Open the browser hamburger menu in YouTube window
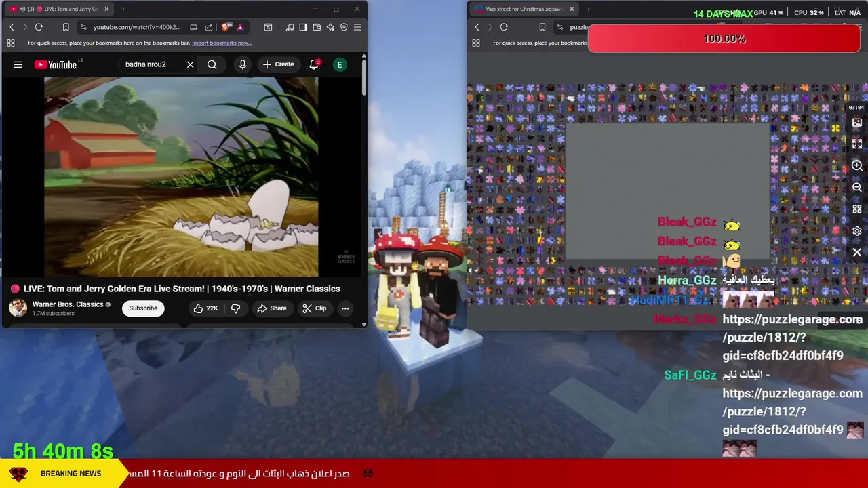Screen dimensions: 868x488 point(357,27)
